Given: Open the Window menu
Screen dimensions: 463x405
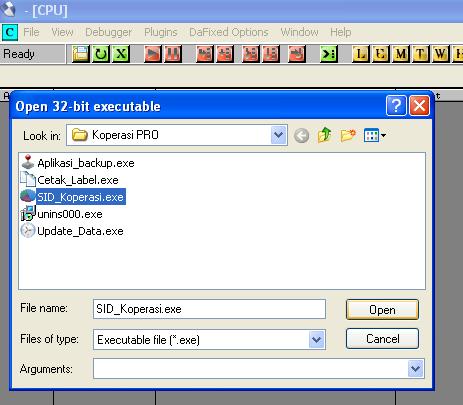Looking at the screenshot, I should [299, 32].
